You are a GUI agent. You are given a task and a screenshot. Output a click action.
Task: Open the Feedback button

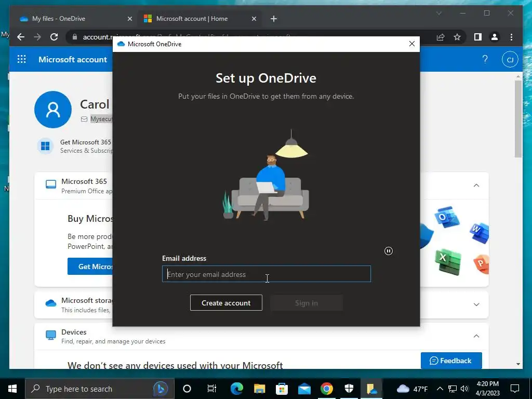coord(451,361)
